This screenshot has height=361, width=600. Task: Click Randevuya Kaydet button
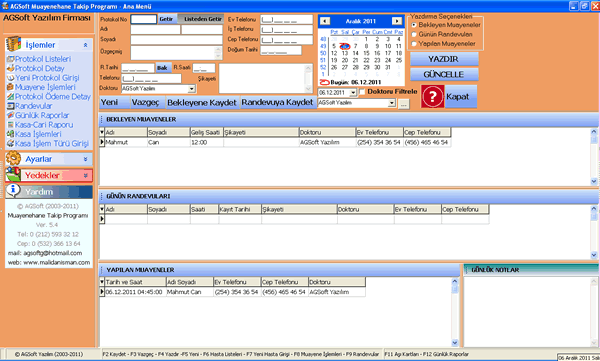click(277, 102)
